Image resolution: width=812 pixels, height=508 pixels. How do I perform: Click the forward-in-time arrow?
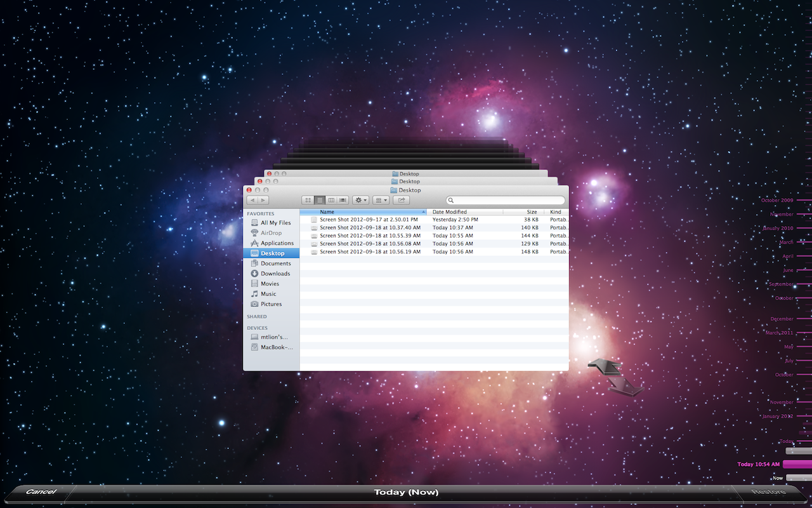click(x=625, y=387)
